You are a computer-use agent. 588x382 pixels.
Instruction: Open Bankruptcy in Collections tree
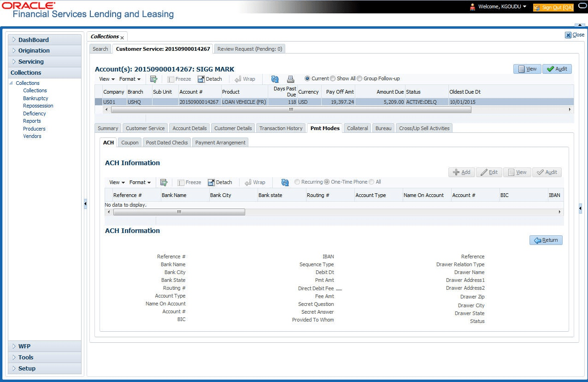[x=35, y=98]
